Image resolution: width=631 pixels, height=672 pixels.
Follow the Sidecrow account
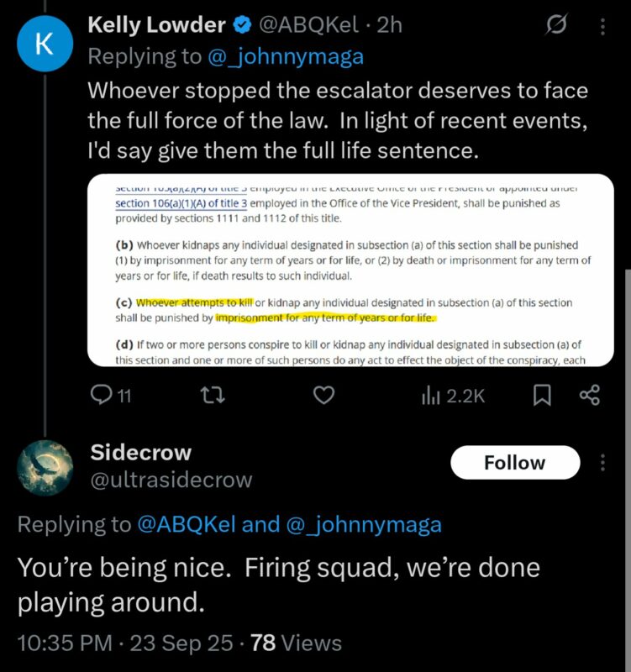pos(514,463)
